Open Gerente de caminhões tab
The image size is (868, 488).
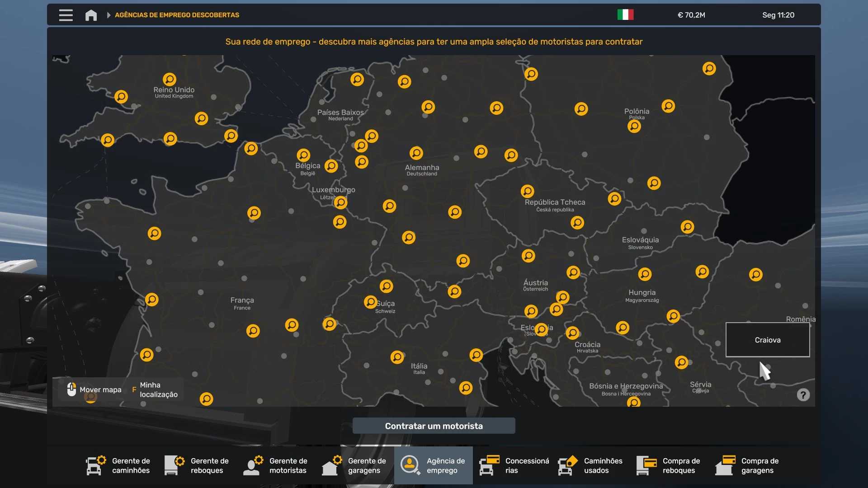119,465
